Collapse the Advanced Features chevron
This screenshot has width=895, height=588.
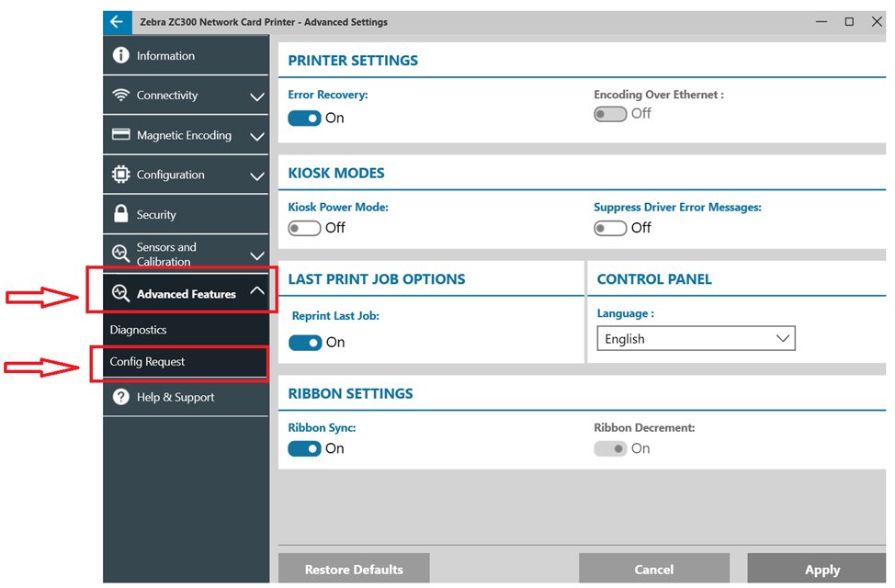coord(257,290)
